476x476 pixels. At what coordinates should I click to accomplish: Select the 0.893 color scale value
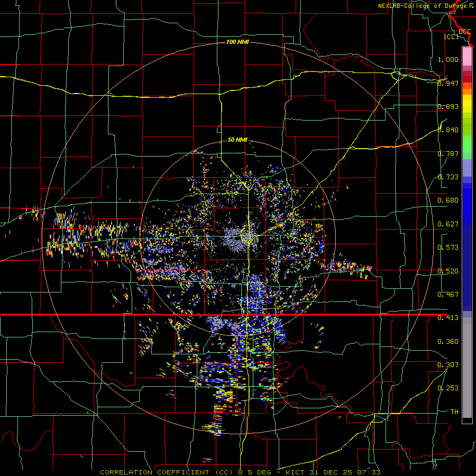pos(448,106)
